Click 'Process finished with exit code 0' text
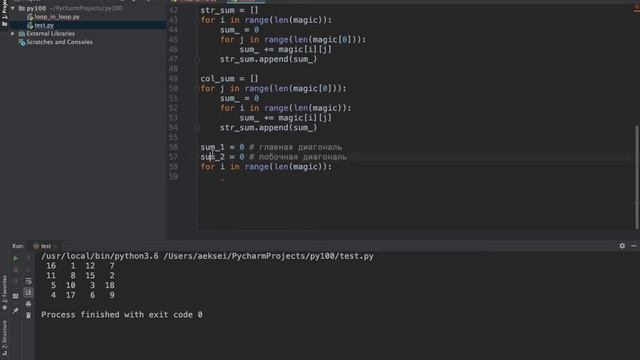Viewport: 640px width, 360px height. (122, 315)
